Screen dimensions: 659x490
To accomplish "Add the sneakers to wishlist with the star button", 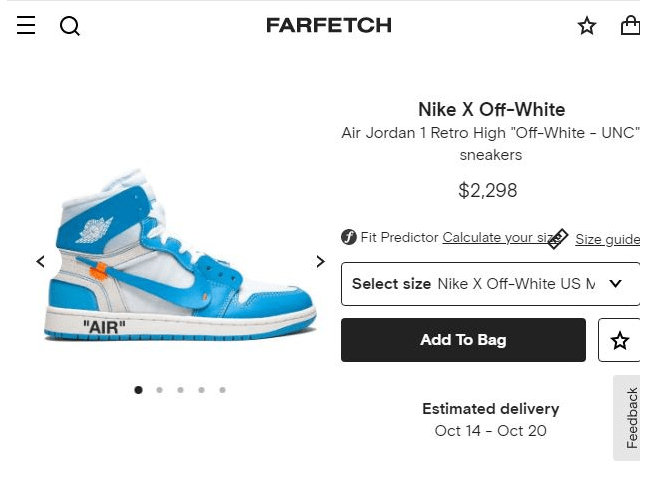I will (619, 340).
